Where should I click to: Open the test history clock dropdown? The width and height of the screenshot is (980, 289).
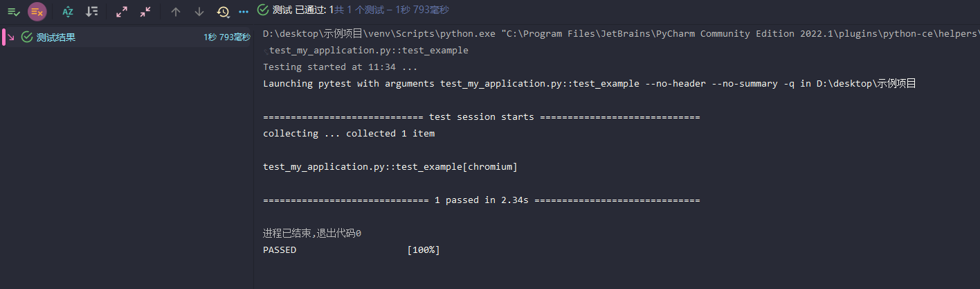pos(224,11)
